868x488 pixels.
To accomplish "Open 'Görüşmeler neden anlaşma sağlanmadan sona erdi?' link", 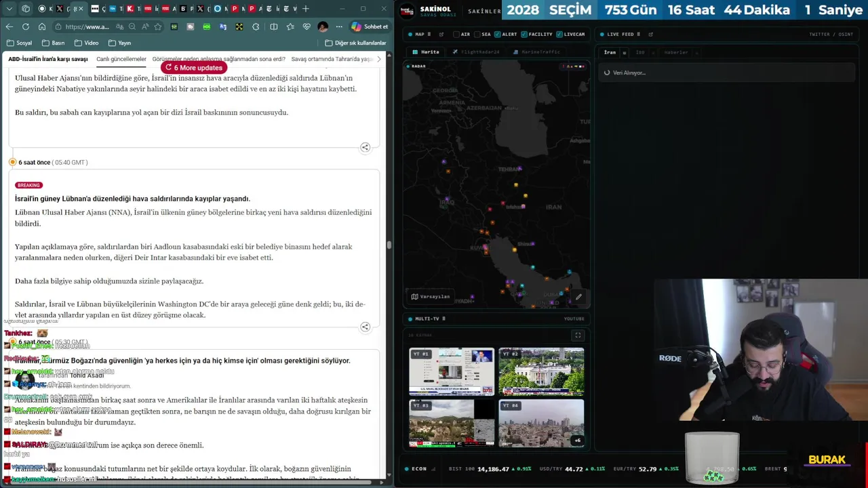I will tap(218, 59).
